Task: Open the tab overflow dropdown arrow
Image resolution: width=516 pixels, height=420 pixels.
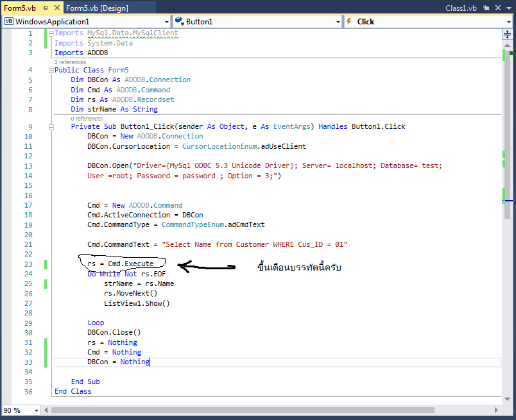Action: click(509, 8)
